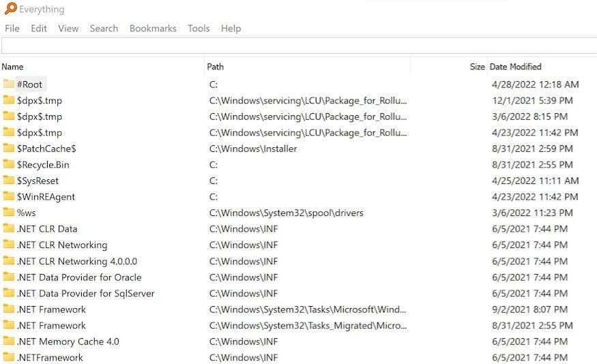This screenshot has width=597, height=364.
Task: Select the %ws folder icon
Action: (8, 212)
